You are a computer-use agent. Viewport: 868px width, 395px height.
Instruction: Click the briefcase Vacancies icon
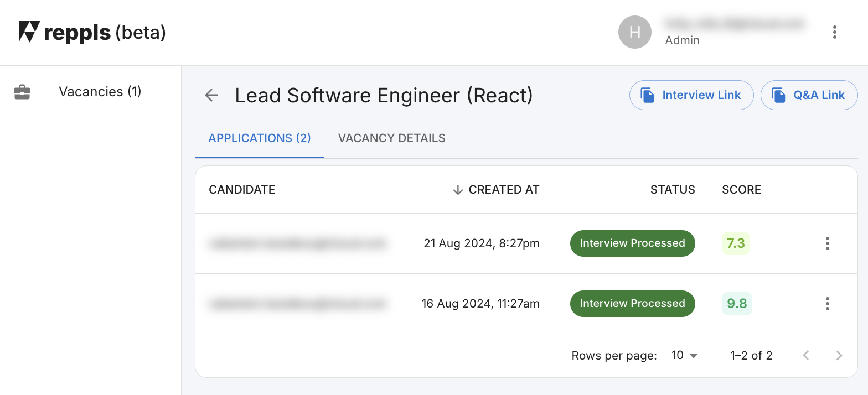coord(22,92)
